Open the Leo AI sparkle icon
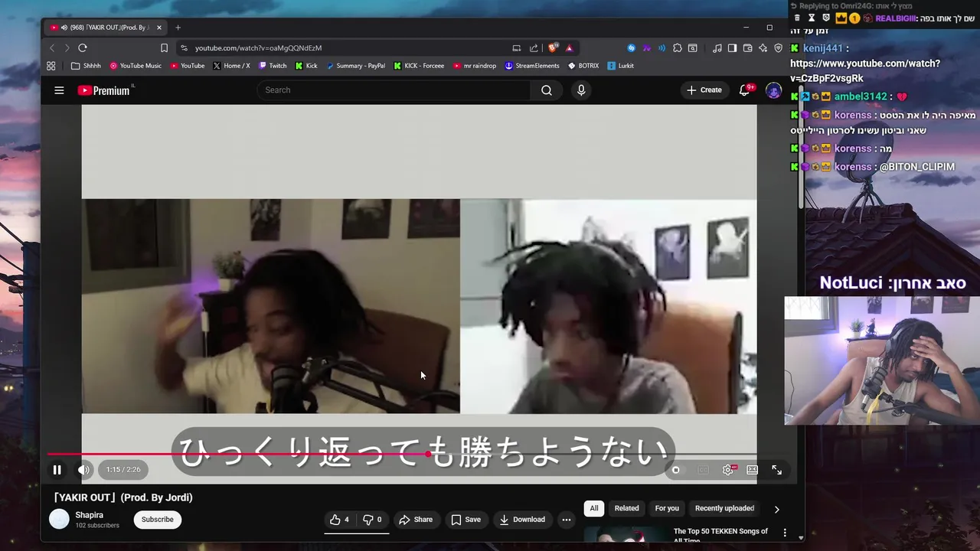Screen dimensions: 980x551 coord(763,47)
